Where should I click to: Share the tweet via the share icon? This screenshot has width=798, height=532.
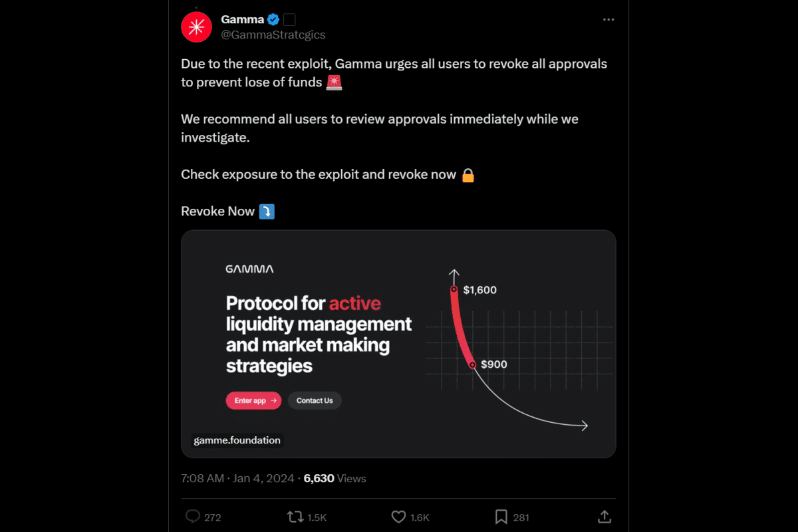(x=604, y=516)
